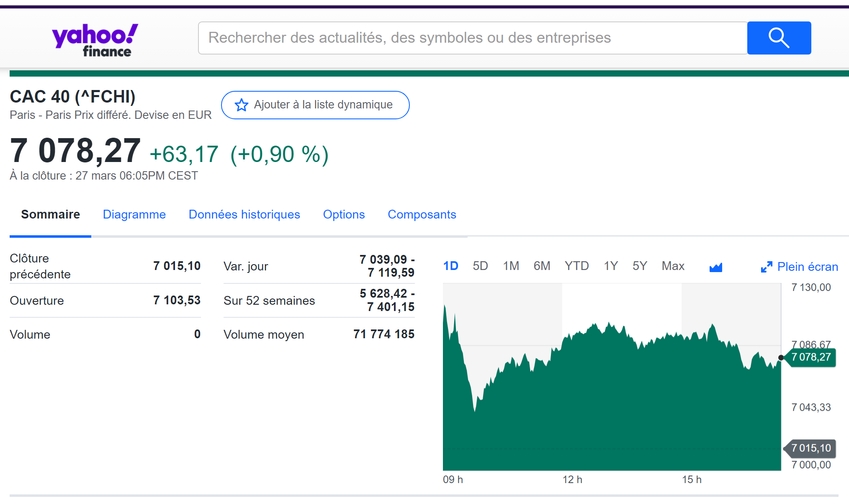Click the green 7 078,27 chart price tag
The width and height of the screenshot is (849, 504).
coord(811,357)
